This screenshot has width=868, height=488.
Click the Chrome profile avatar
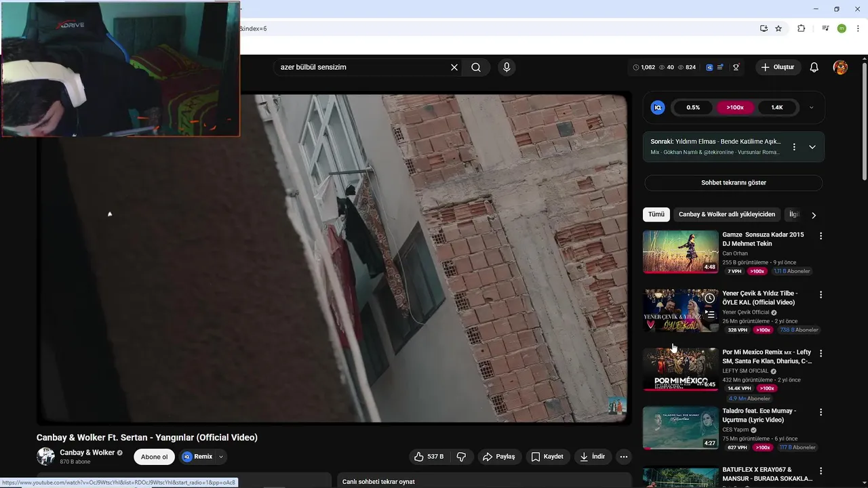click(842, 28)
